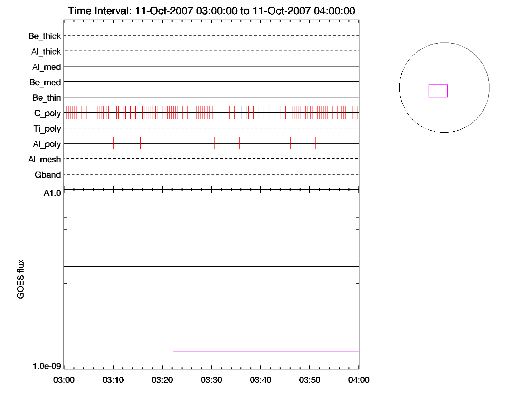The image size is (532, 399).
Task: Click the Al_poly filter label
Action: pos(47,144)
